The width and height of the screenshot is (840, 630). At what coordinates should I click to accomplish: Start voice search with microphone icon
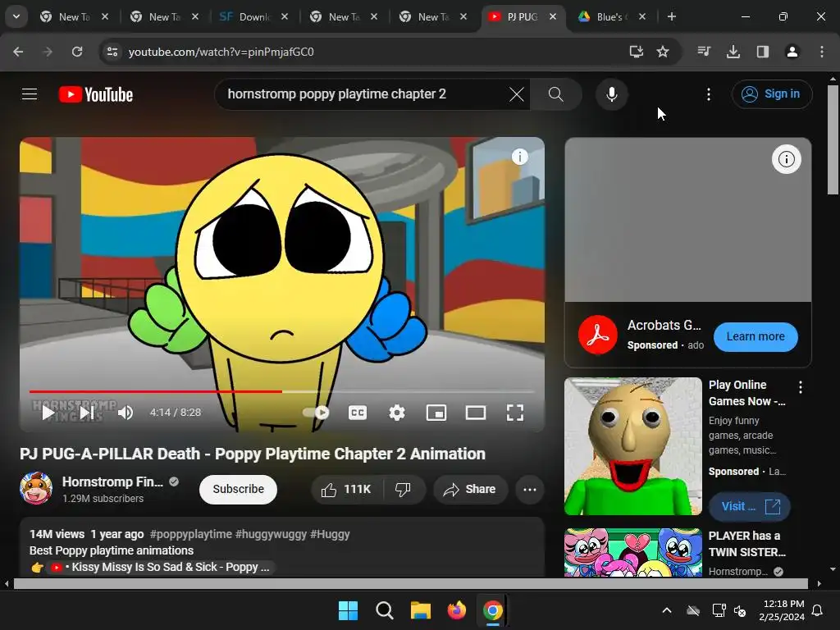coord(611,94)
